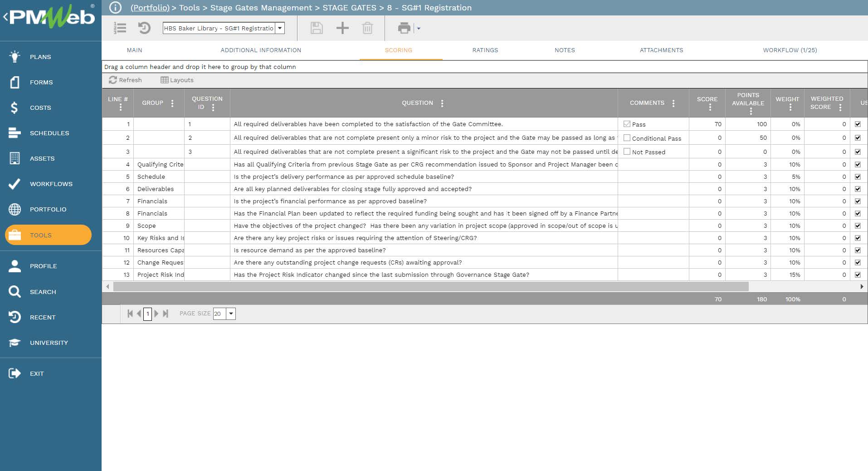Open the Page Size dropdown
The height and width of the screenshot is (471, 868).
click(x=231, y=314)
